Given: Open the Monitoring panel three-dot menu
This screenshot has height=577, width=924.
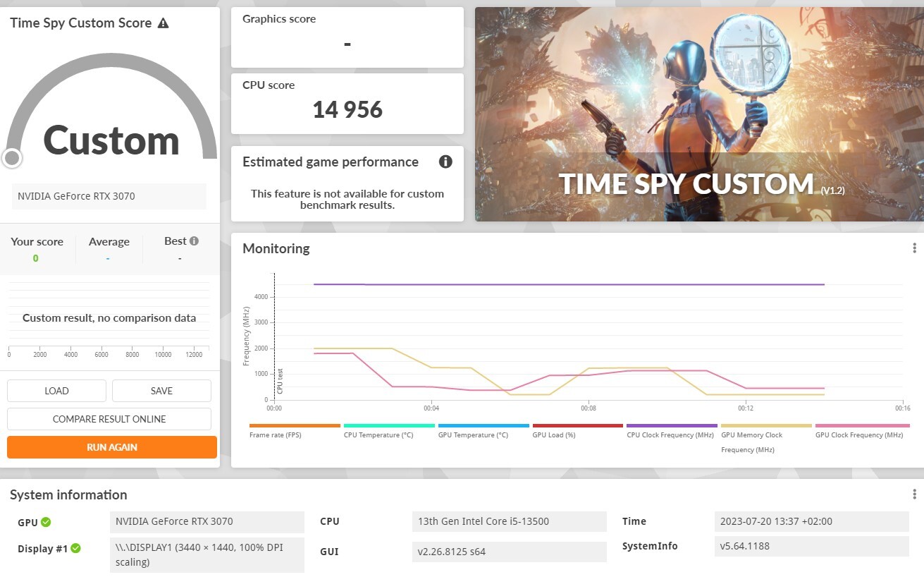Looking at the screenshot, I should [914, 248].
